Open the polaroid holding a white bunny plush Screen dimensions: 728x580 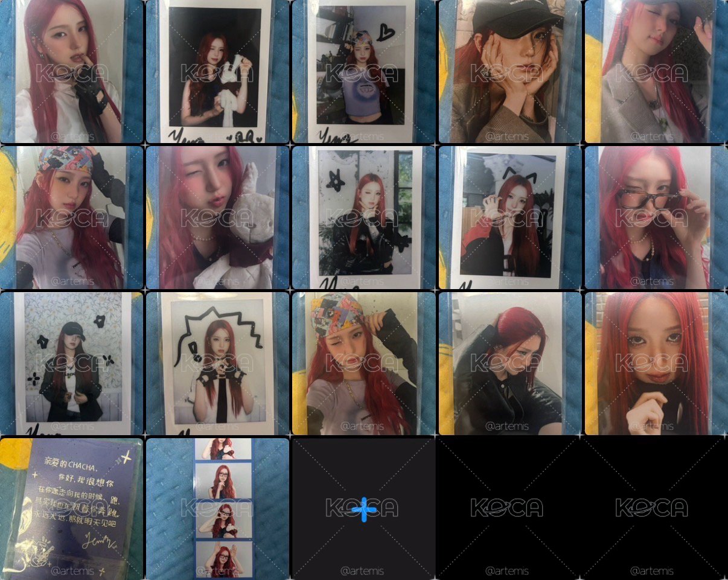217,71
